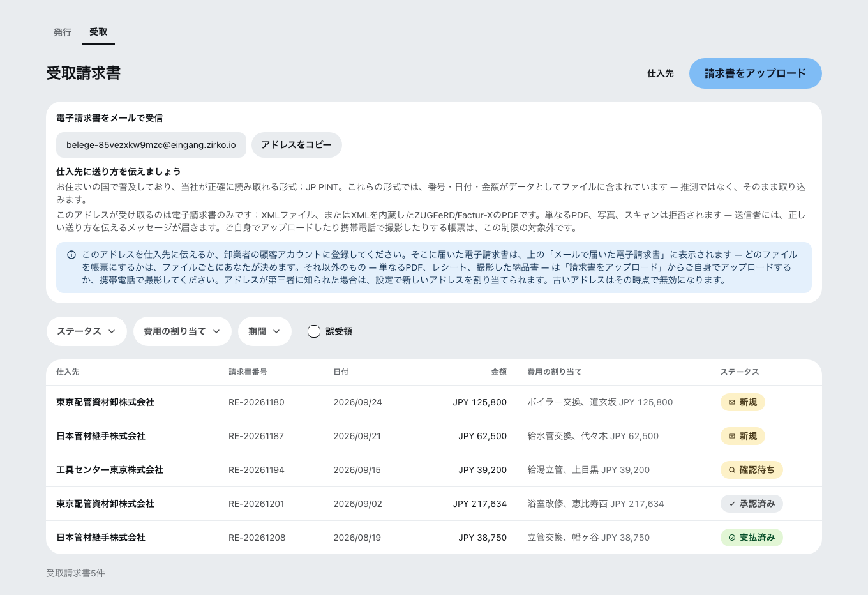Click the allocation 浴室改修、恵比寿西
Image resolution: width=868 pixels, height=595 pixels.
(x=567, y=504)
